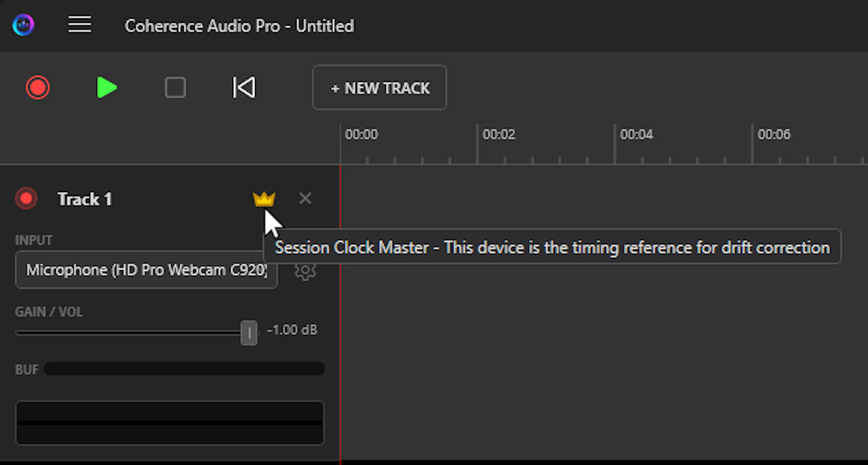This screenshot has width=868, height=465.
Task: Click the gain/volume slider handle
Action: point(249,333)
